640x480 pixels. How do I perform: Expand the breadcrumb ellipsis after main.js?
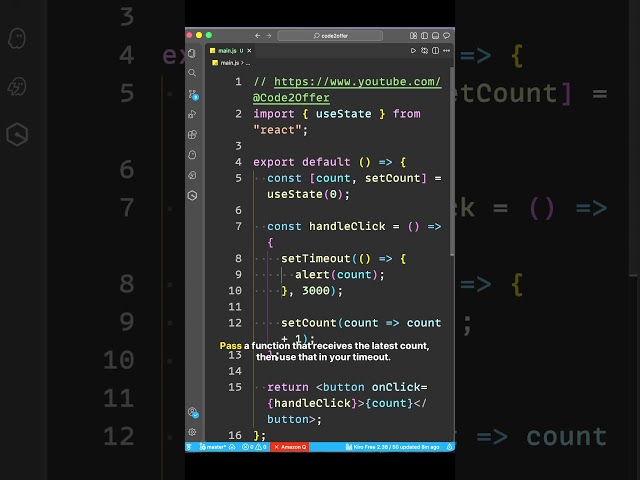click(x=248, y=63)
